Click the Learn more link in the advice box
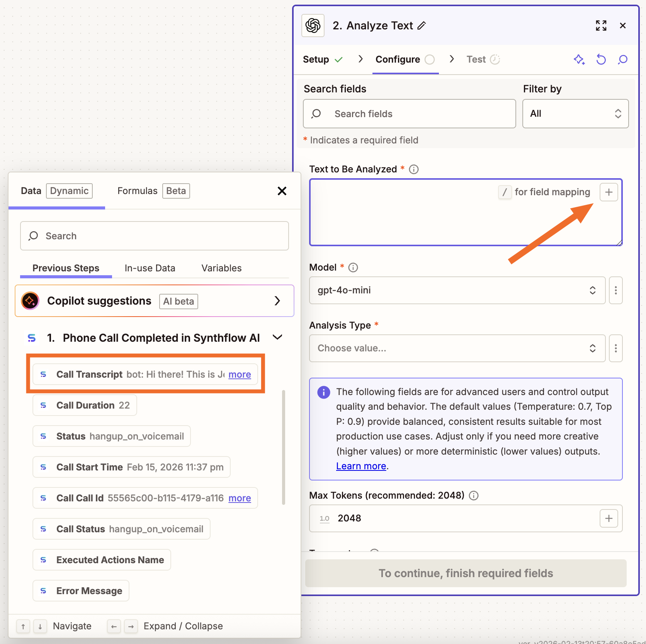Image resolution: width=646 pixels, height=644 pixels. [360, 466]
